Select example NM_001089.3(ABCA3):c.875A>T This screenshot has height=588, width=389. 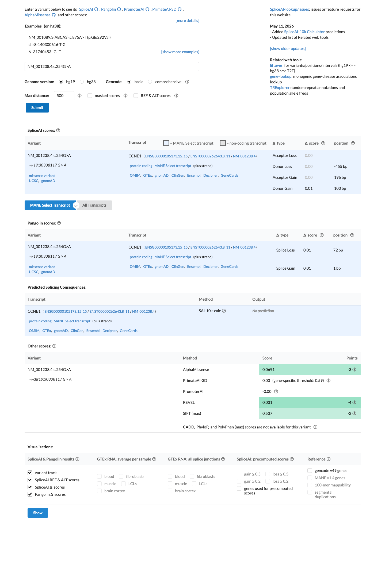(70, 37)
